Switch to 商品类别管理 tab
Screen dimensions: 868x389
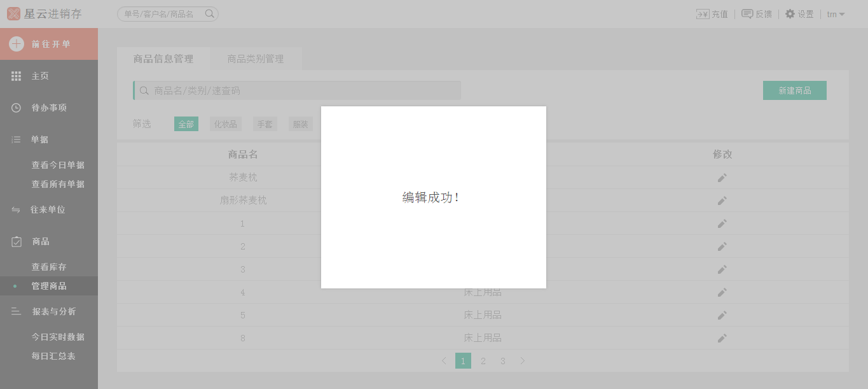click(256, 59)
